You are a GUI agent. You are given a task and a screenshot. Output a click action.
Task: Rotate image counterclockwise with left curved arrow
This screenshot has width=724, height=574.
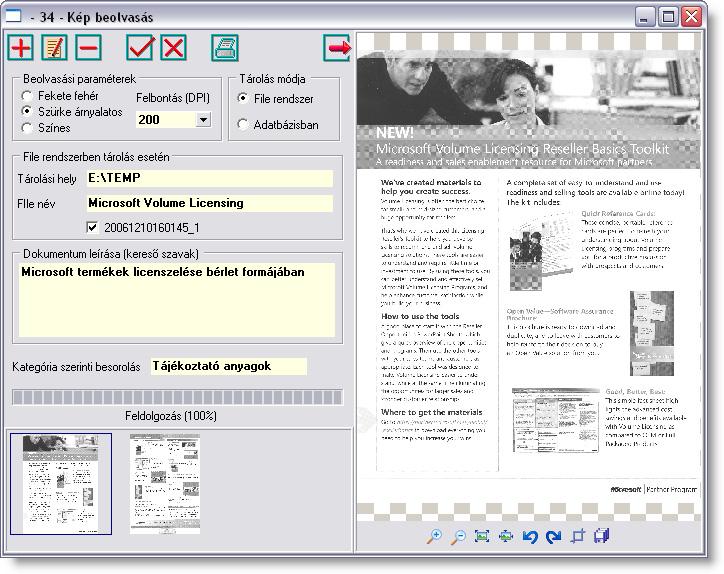pyautogui.click(x=530, y=536)
